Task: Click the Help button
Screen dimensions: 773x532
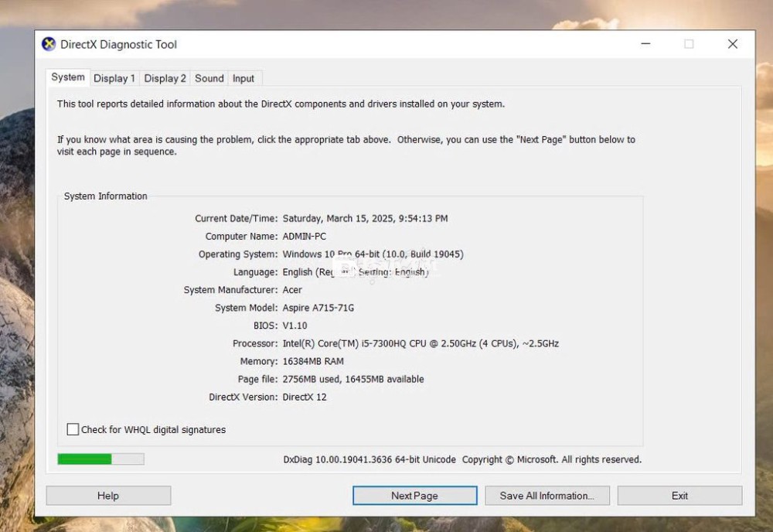Action: 108,496
